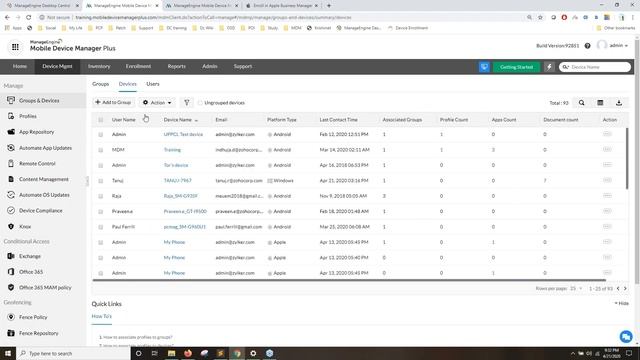Open the rows per page dropdown
The image size is (640, 360).
pos(576,289)
